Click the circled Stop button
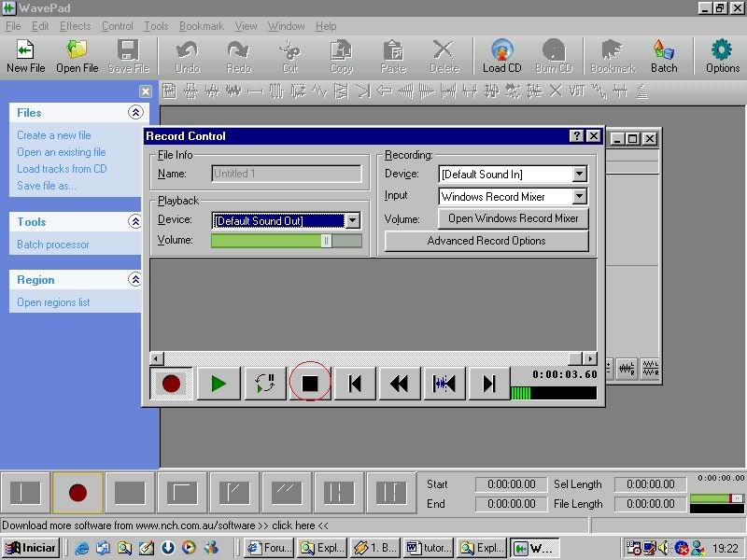Screen dimensions: 747x560 click(x=310, y=384)
